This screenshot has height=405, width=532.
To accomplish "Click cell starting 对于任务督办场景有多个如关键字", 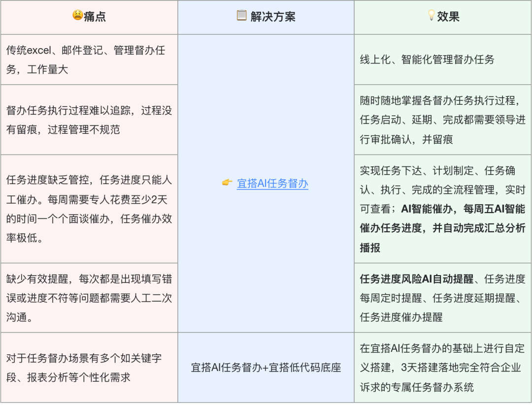I will 89,368.
